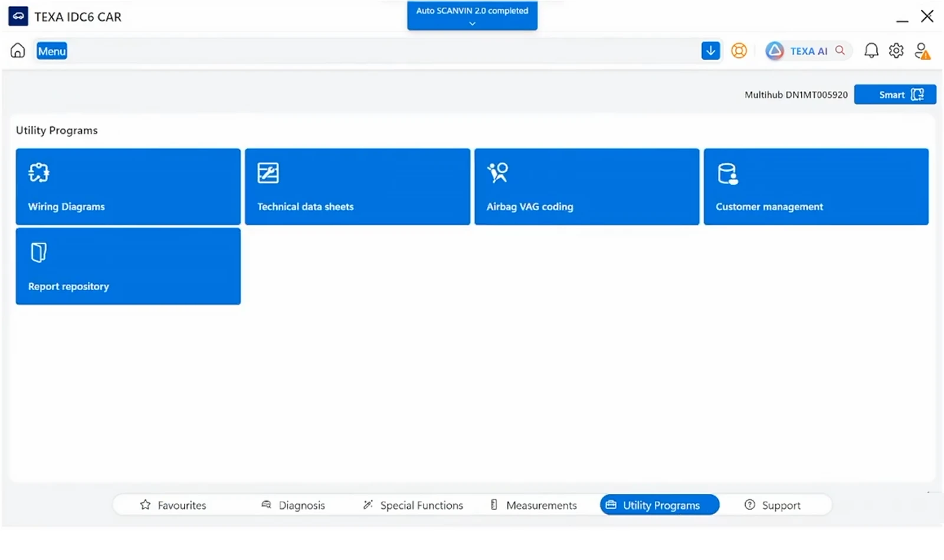
Task: Click the Customer management database icon
Action: click(727, 173)
